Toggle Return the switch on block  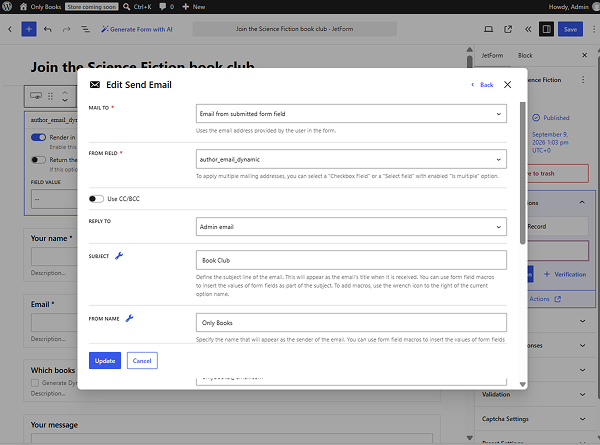[x=38, y=160]
